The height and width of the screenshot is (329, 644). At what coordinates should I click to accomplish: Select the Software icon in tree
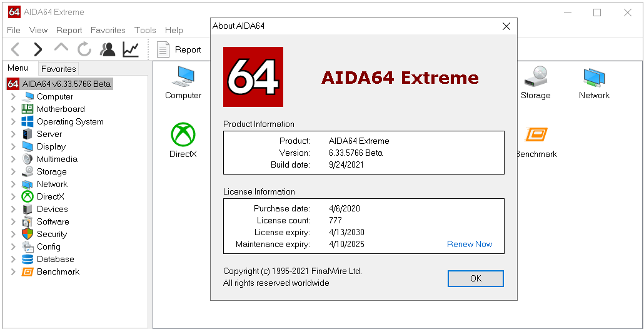pos(28,222)
